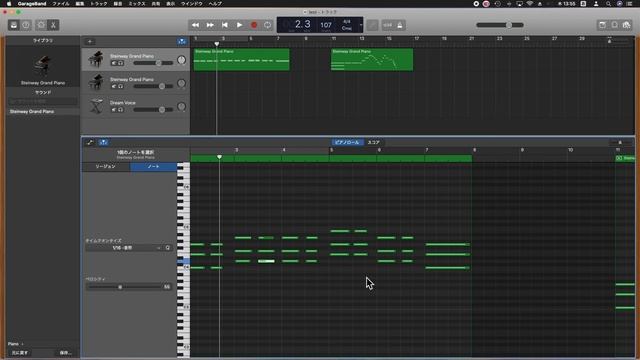640x360 pixels.
Task: Toggle Cycle mode button
Action: tap(267, 25)
